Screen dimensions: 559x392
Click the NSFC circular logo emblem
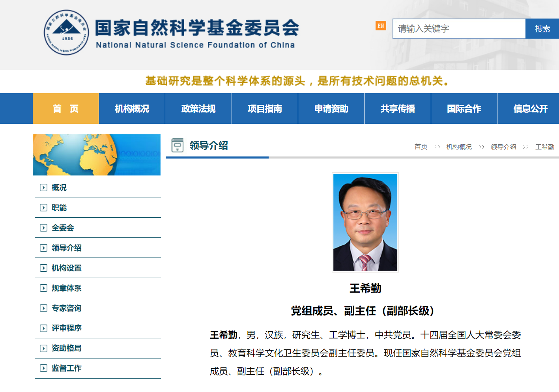click(x=66, y=32)
